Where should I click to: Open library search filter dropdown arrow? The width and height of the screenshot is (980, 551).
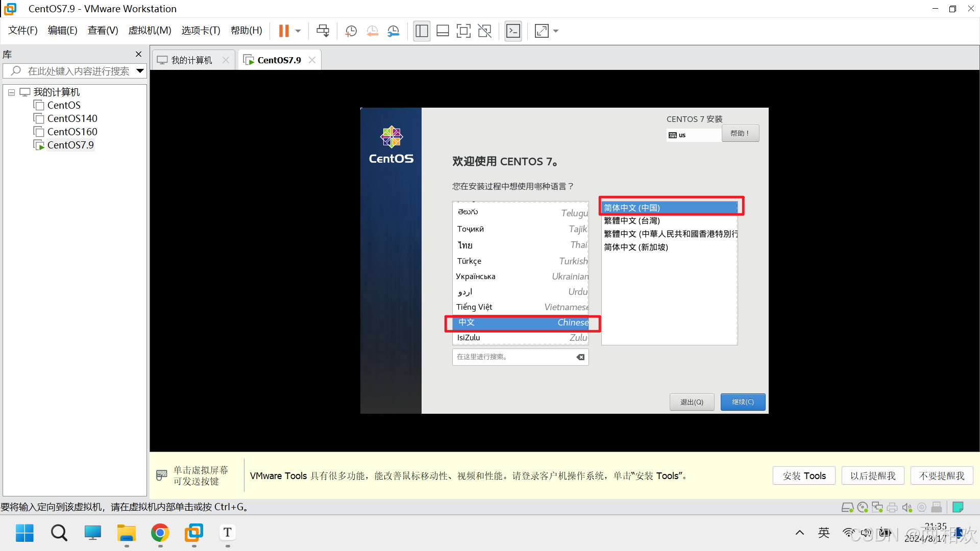click(140, 71)
